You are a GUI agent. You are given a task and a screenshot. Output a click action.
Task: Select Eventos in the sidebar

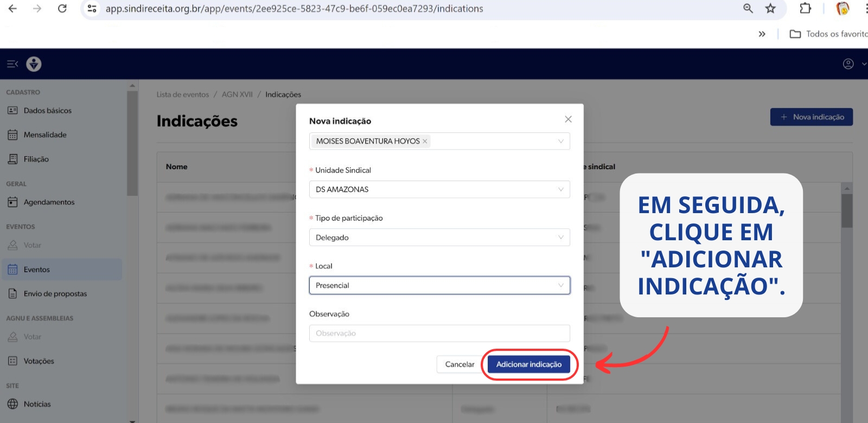tap(36, 270)
